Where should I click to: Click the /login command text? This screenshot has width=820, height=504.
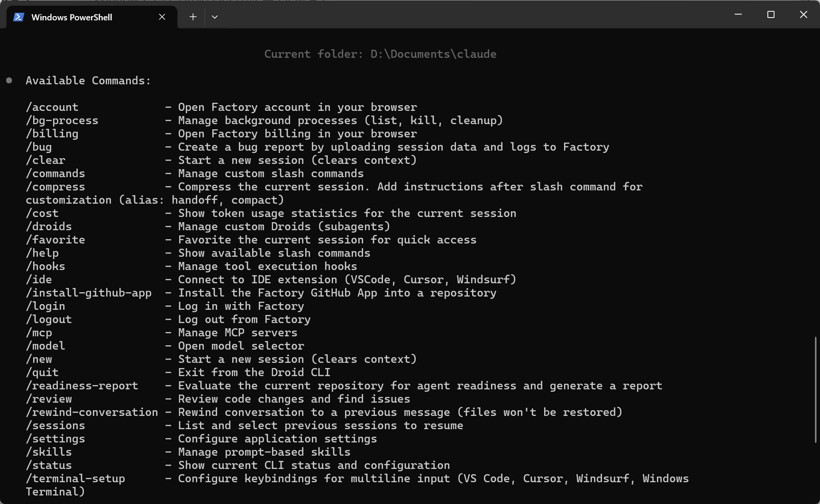(x=46, y=306)
